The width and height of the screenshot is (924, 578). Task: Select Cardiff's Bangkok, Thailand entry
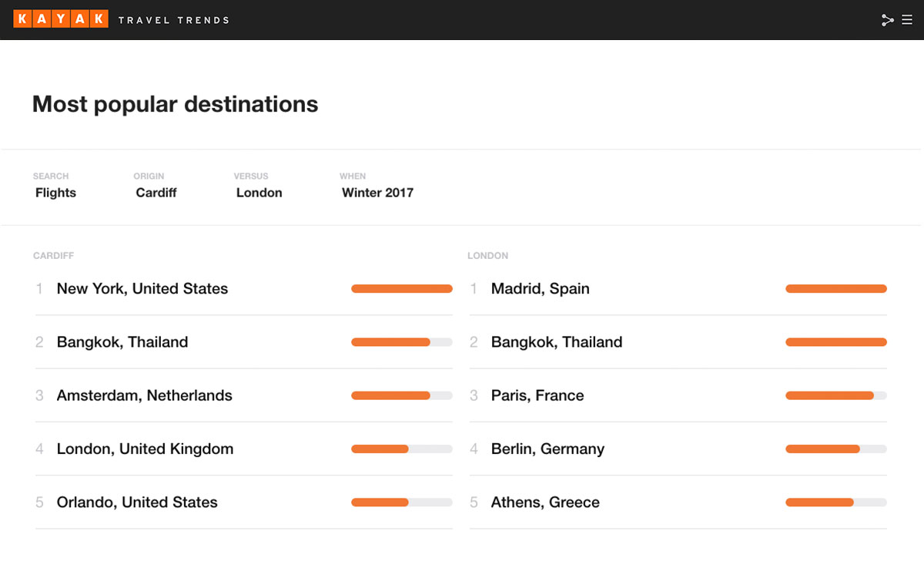(x=244, y=342)
